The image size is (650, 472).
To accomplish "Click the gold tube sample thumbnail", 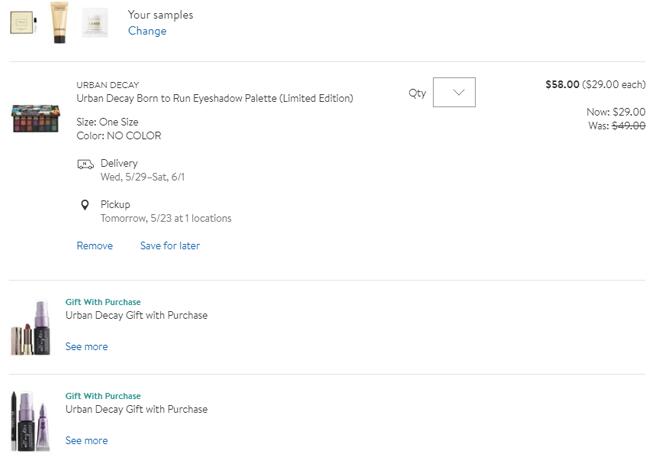I will pos(59,21).
